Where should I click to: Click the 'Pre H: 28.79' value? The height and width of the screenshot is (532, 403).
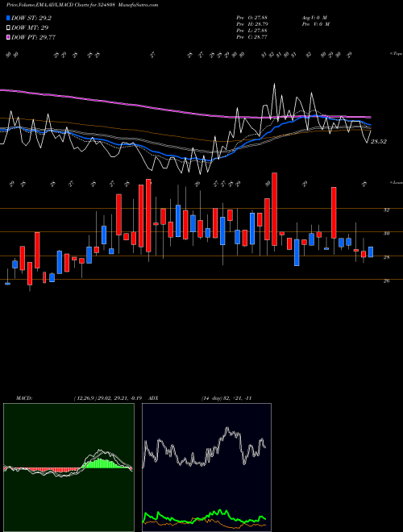[x=251, y=24]
